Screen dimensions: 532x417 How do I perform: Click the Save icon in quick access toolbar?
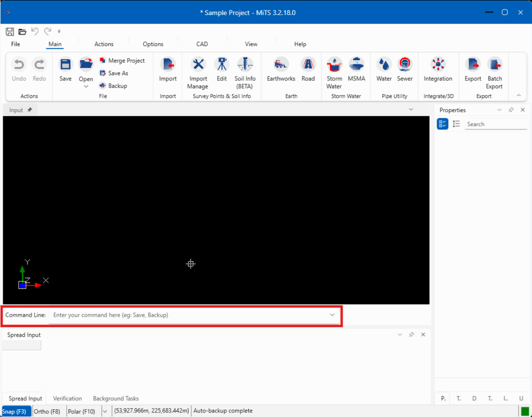coord(10,32)
